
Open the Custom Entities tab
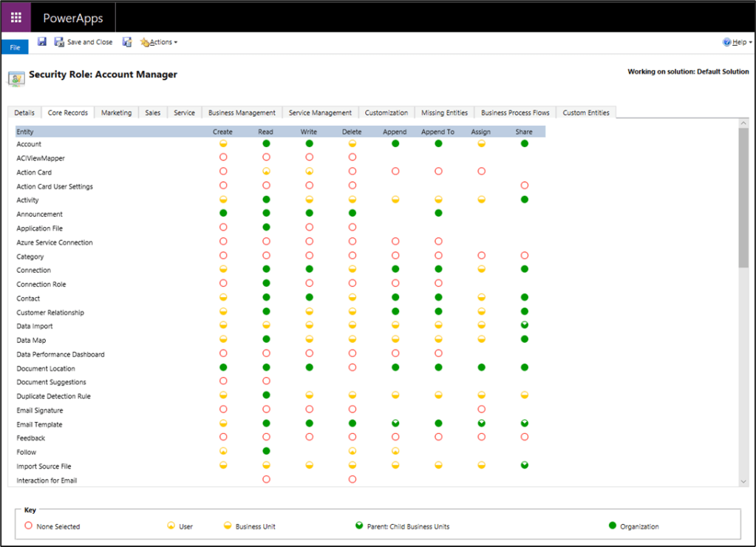coord(585,112)
